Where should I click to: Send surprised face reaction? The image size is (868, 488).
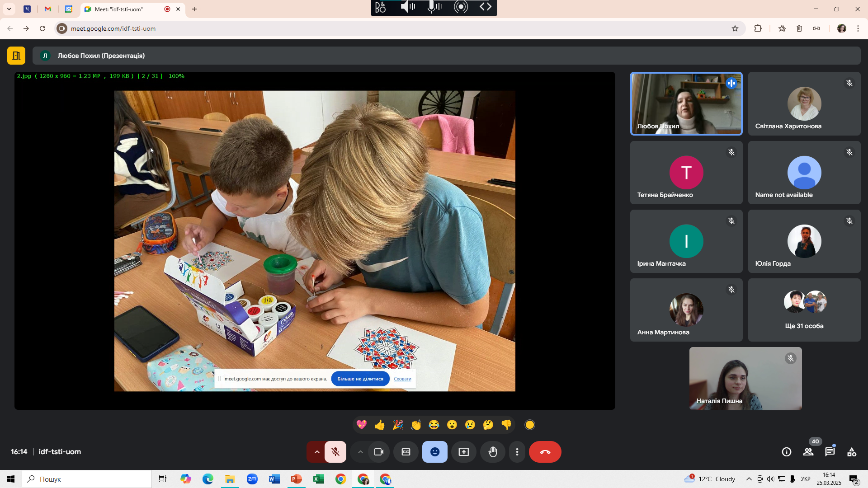[x=452, y=425]
